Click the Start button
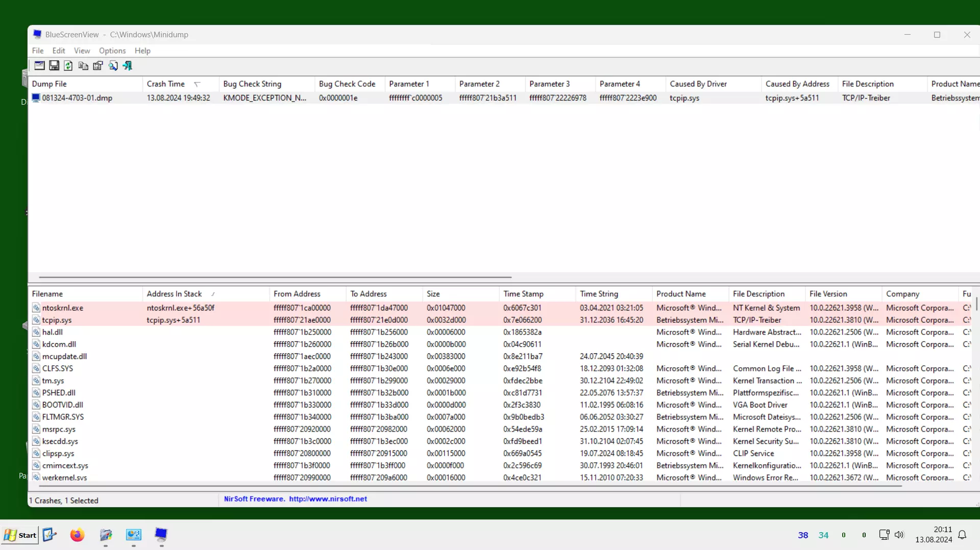Screen dimensions: 980x550 (20, 535)
